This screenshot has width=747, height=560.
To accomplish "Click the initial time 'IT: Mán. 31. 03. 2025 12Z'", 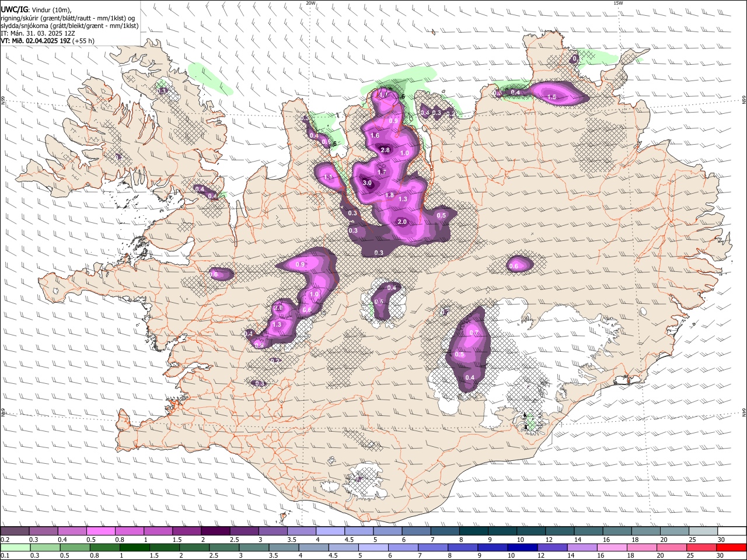I will pyautogui.click(x=38, y=33).
